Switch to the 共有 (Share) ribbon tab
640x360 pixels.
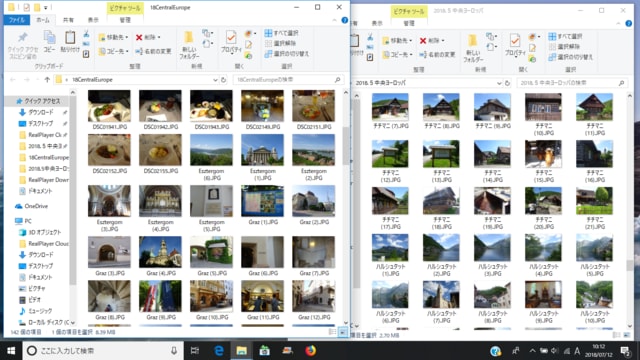[68, 20]
